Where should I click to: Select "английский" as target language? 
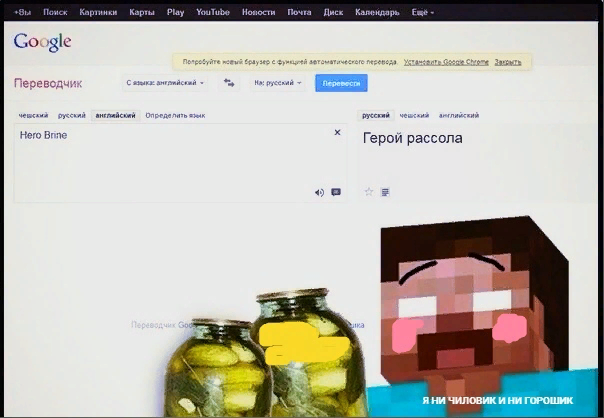click(x=459, y=115)
